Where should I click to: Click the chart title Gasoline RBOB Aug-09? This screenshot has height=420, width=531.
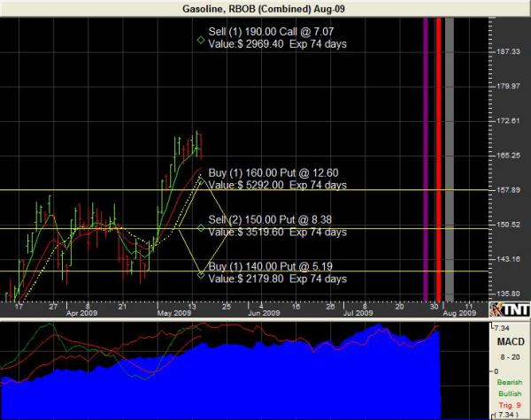[x=265, y=7]
